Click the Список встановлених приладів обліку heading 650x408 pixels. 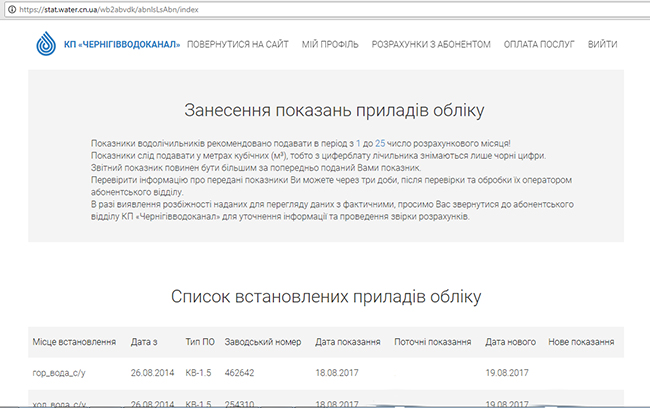pyautogui.click(x=325, y=296)
